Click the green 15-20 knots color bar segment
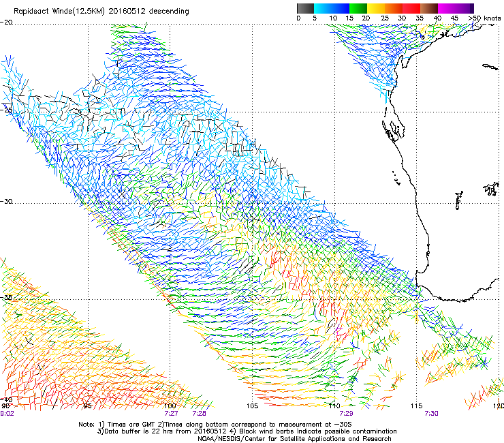 [358, 8]
